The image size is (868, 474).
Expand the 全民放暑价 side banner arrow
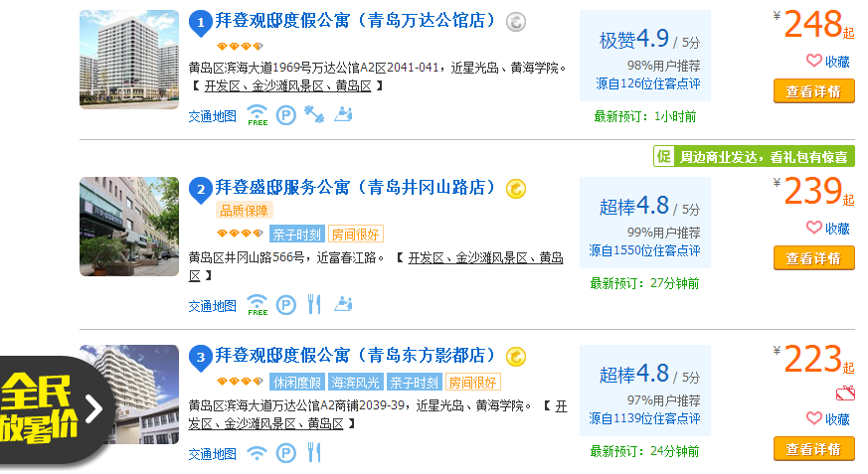click(94, 408)
